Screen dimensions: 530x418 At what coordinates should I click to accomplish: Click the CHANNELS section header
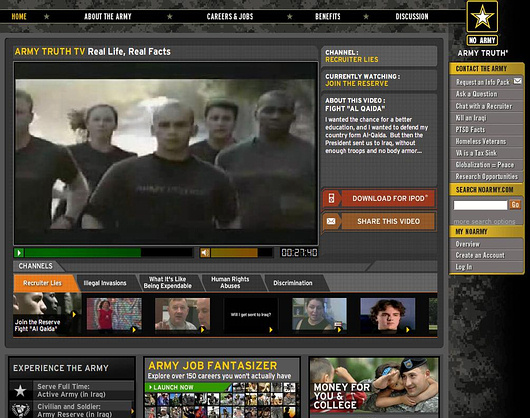(36, 266)
